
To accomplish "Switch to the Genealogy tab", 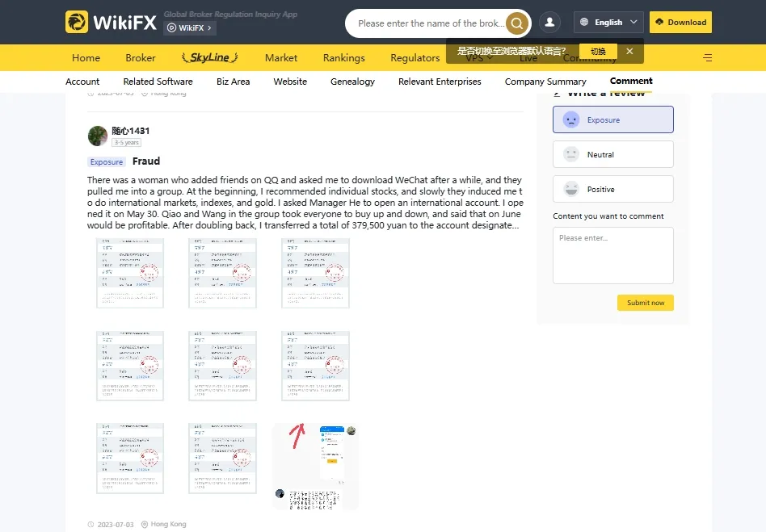I will click(353, 82).
